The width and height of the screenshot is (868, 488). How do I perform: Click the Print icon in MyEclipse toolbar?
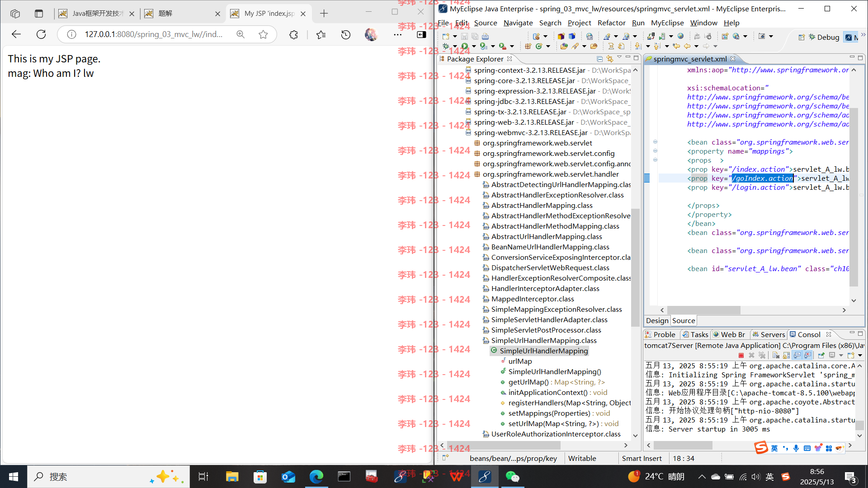tap(486, 36)
